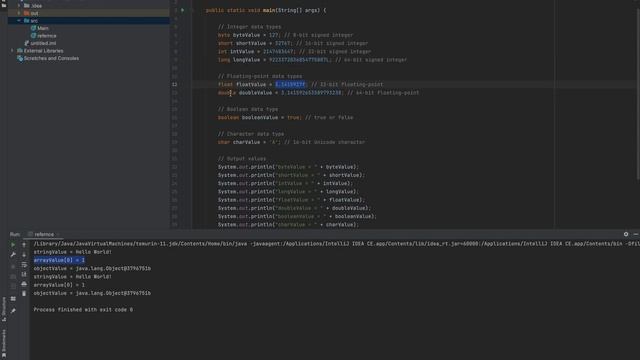Open Run tool window settings gear
This screenshot has height=360, width=640.
[626, 234]
